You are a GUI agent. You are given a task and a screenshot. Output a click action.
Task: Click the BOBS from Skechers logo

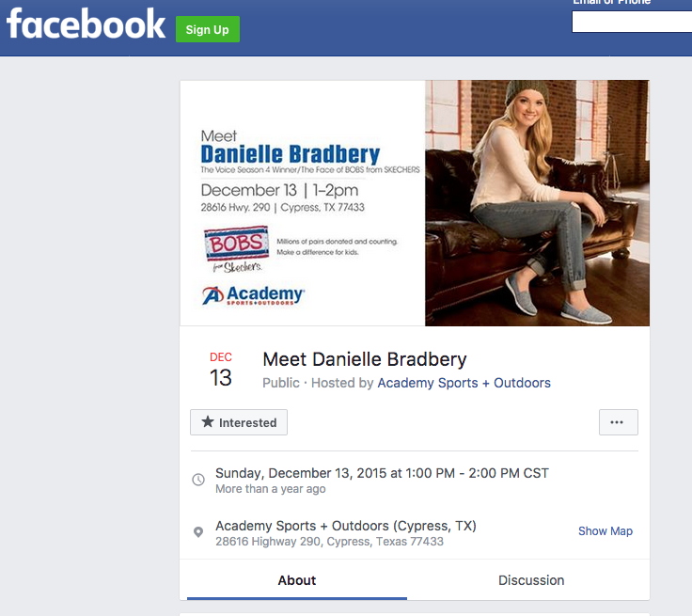[x=237, y=249]
